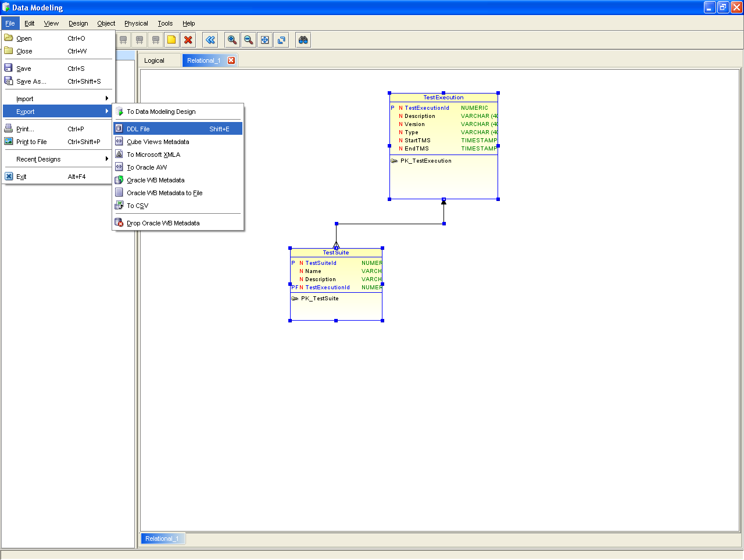744x560 pixels.
Task: Click the PK_TestSuite key icon
Action: click(295, 299)
